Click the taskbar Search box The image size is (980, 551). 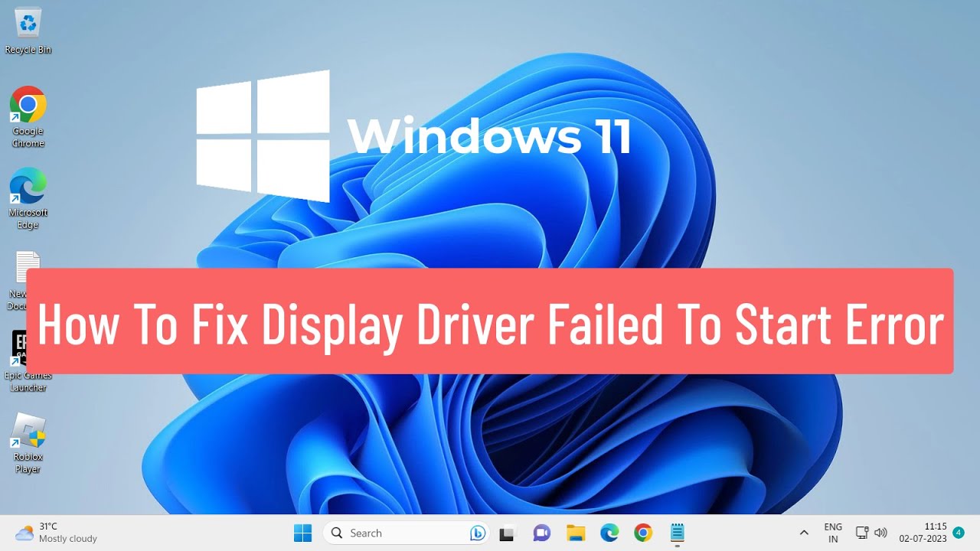click(x=407, y=533)
